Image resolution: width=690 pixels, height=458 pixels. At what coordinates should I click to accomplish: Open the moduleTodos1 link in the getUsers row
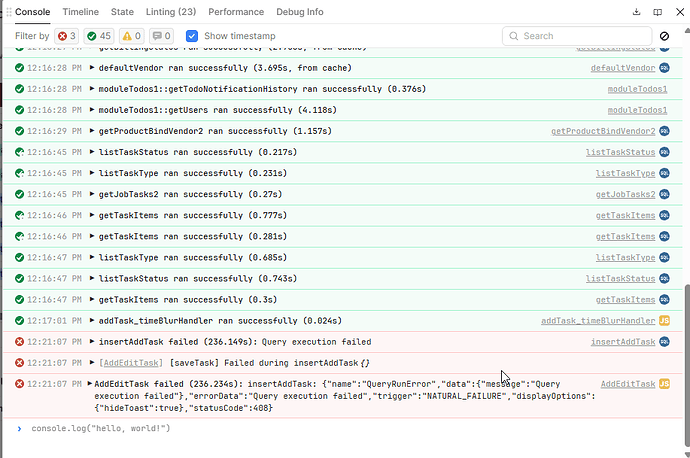pos(637,110)
